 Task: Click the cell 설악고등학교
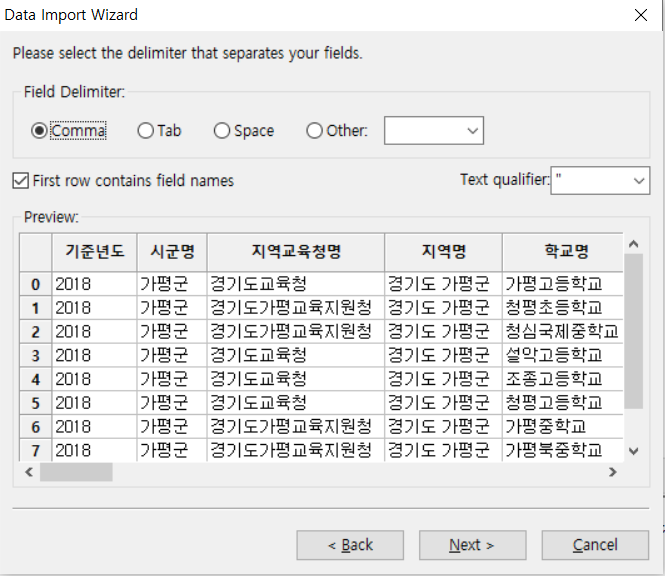(563, 355)
